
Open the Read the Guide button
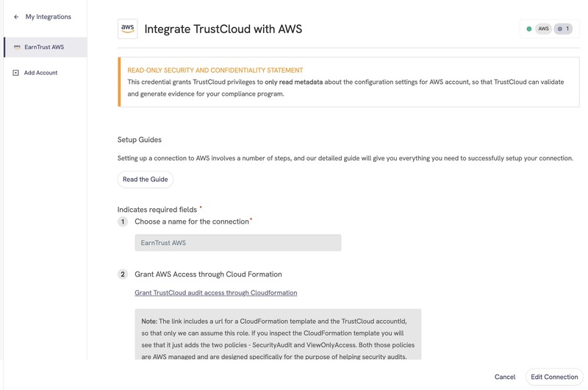point(145,180)
